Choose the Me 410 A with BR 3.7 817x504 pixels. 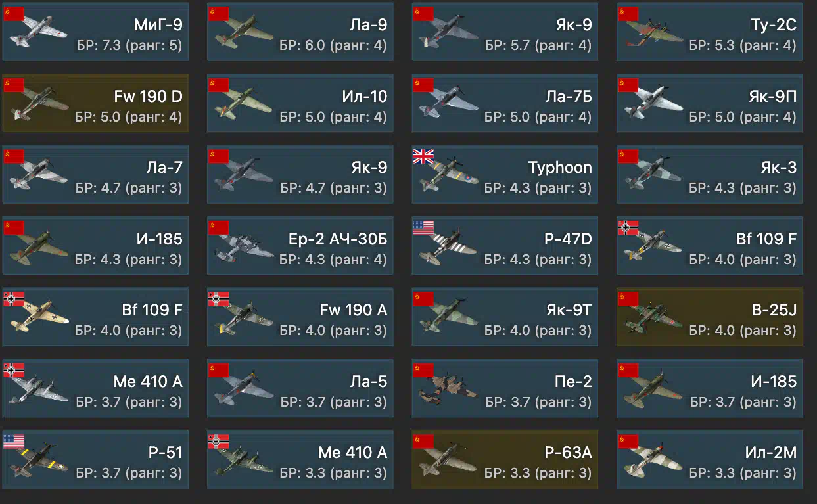pyautogui.click(x=95, y=388)
